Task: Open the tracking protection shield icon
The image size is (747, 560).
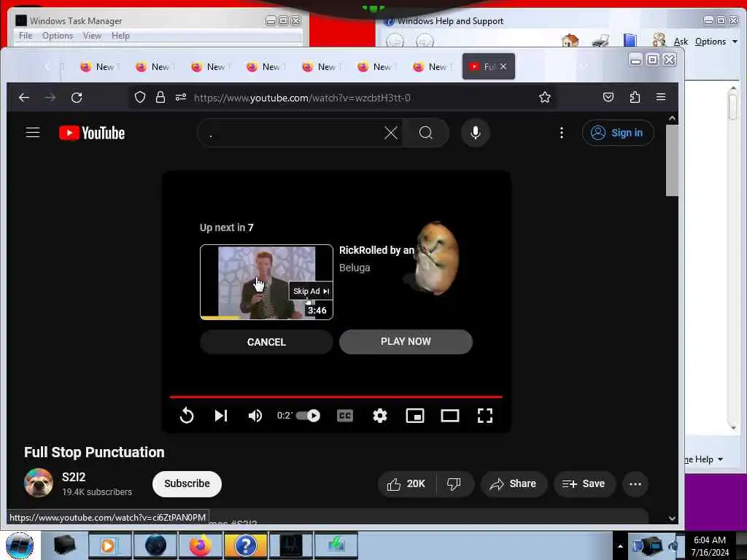Action: (139, 98)
